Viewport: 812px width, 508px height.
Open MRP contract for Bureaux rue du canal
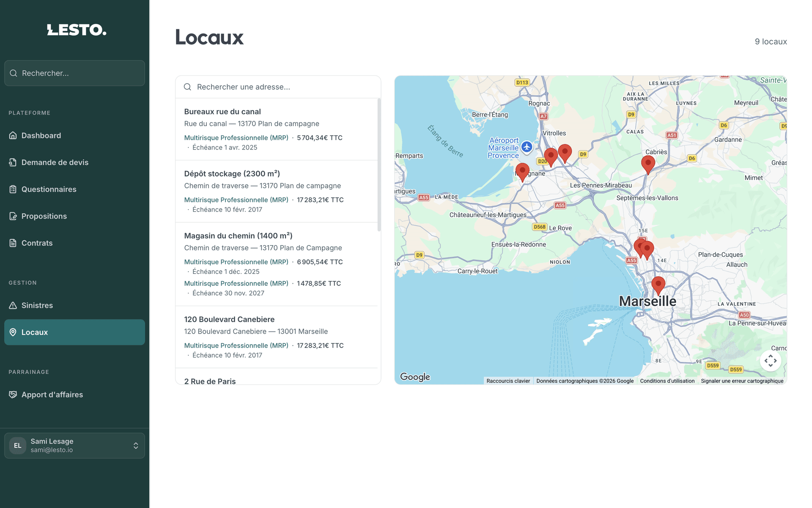(x=236, y=138)
